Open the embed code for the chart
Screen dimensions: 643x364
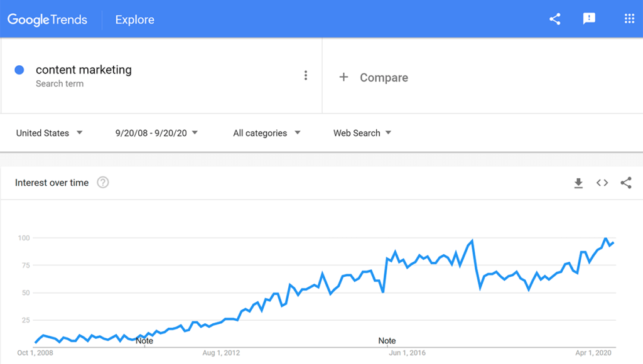tap(602, 183)
